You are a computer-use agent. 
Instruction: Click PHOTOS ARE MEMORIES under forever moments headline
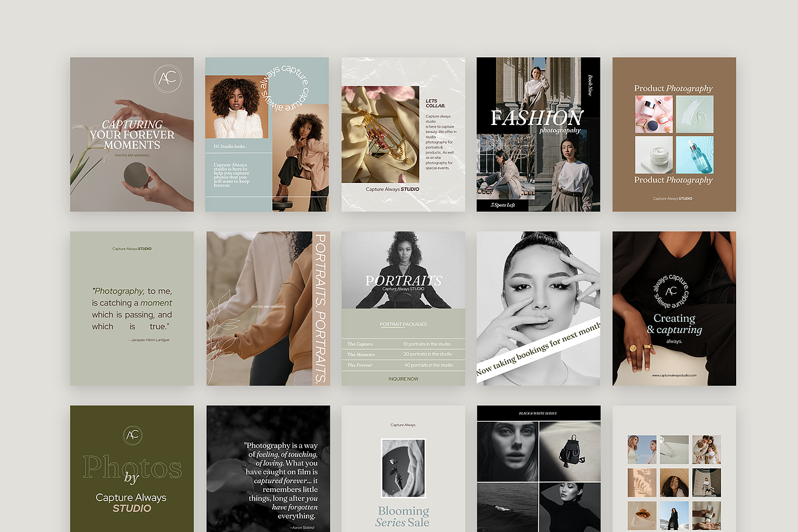(132, 156)
